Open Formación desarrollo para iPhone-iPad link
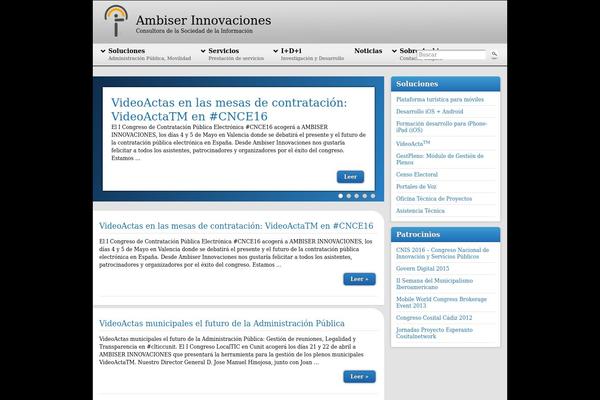Image resolution: width=600 pixels, height=400 pixels. [441, 127]
